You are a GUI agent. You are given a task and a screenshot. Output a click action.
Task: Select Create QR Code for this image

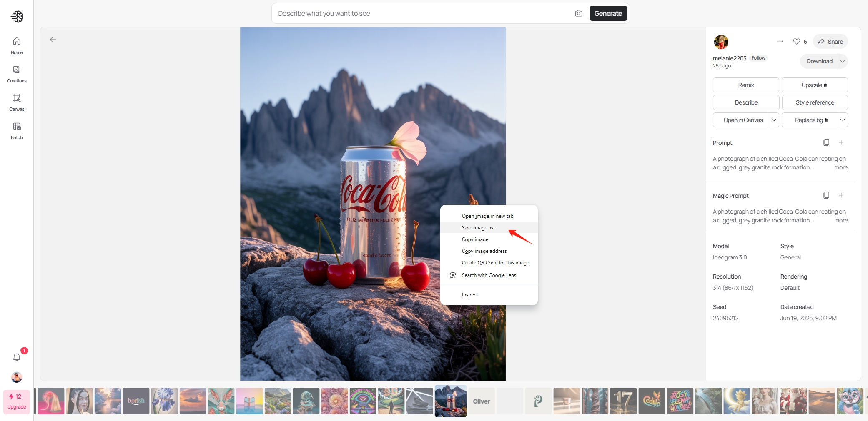(489, 263)
